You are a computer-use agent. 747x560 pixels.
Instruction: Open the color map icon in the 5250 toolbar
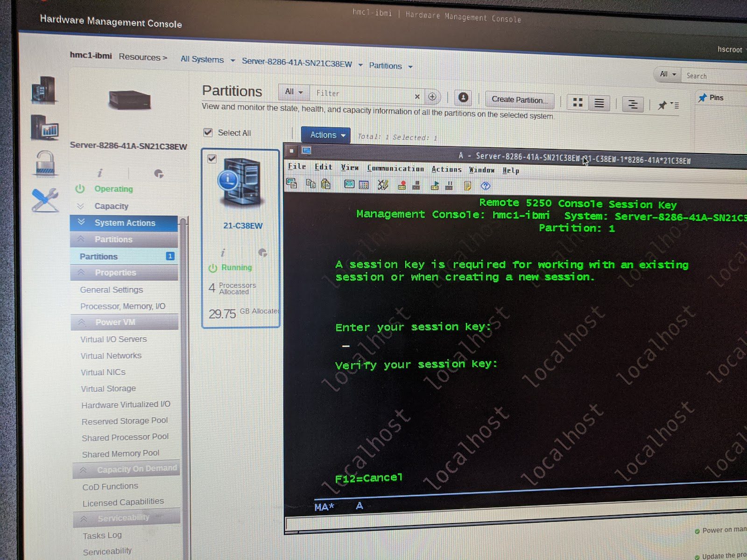[363, 185]
